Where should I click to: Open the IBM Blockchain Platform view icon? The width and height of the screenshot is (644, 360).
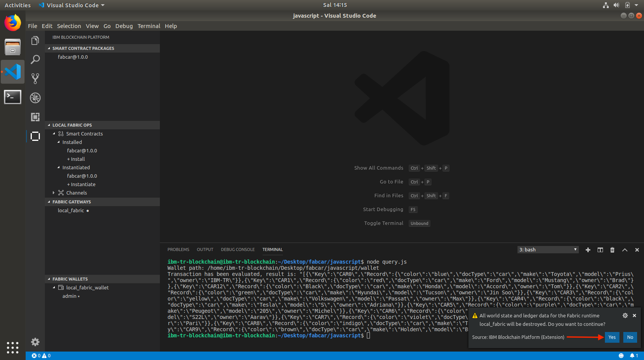coord(35,136)
